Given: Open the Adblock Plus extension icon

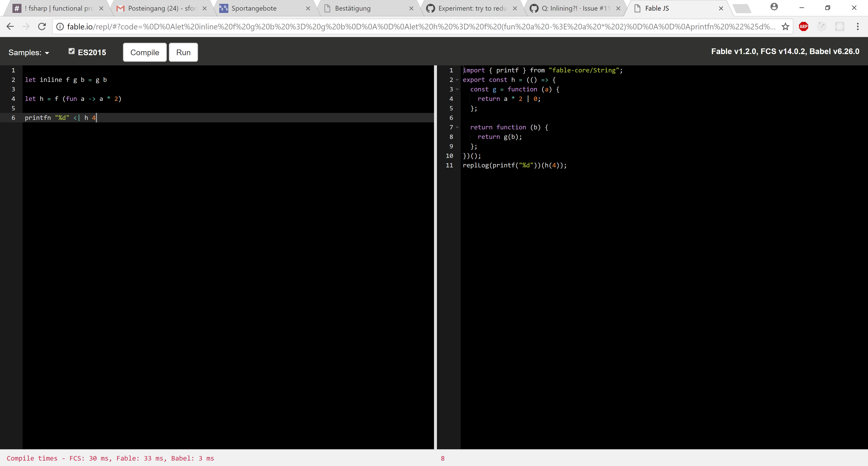Looking at the screenshot, I should pos(803,26).
